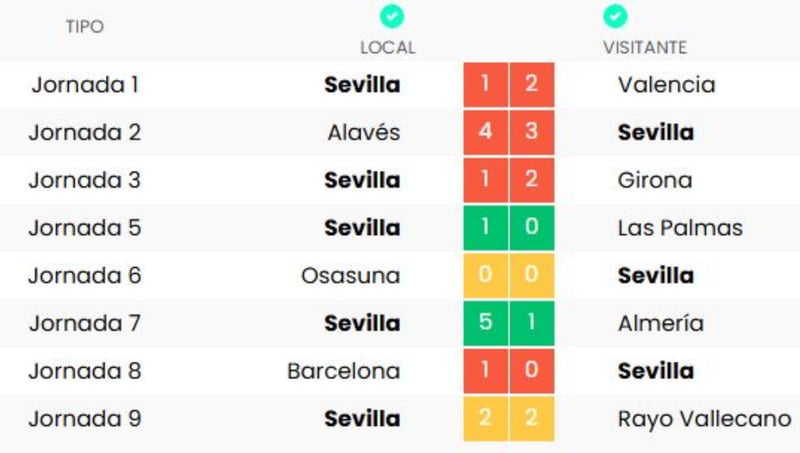
Task: Click the Jornada 3 row label
Action: click(x=85, y=180)
